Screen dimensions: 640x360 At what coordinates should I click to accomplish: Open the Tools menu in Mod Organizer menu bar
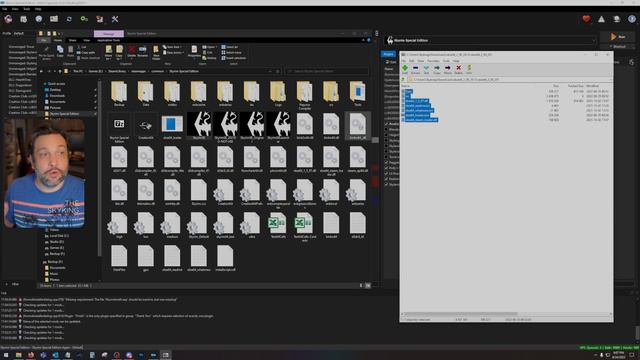27,9
